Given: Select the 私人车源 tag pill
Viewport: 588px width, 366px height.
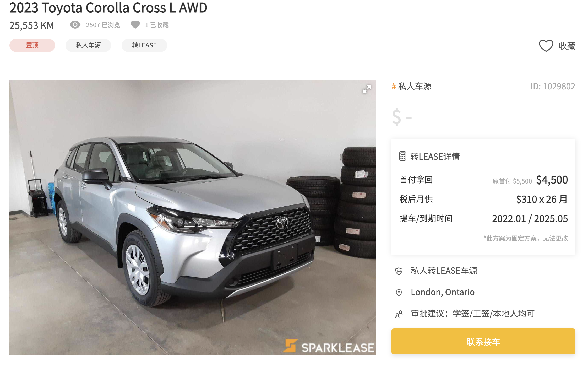Looking at the screenshot, I should click(88, 45).
